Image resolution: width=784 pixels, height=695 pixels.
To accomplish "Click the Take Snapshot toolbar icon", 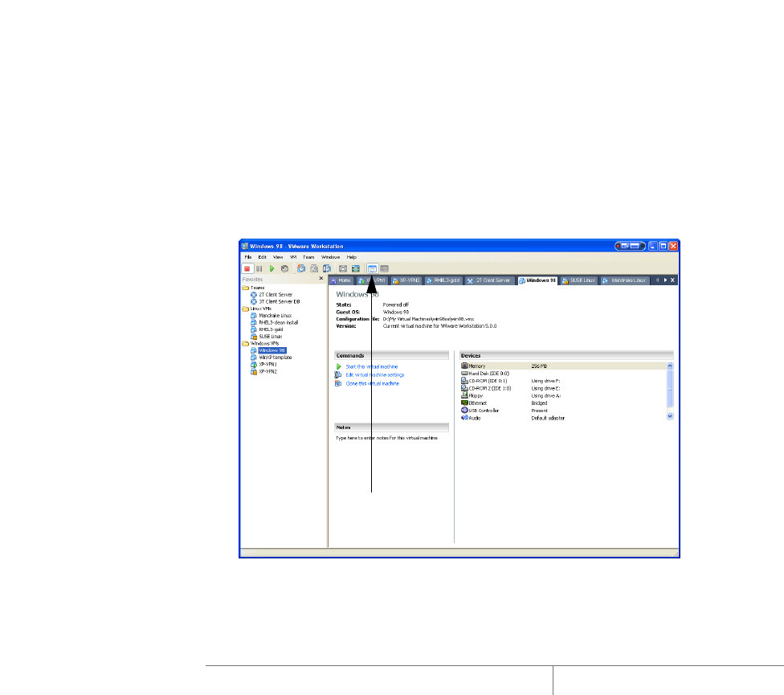I will click(x=301, y=268).
